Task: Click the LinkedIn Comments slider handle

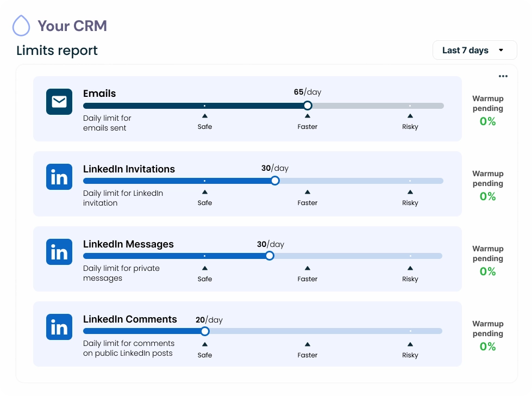Action: [x=205, y=331]
